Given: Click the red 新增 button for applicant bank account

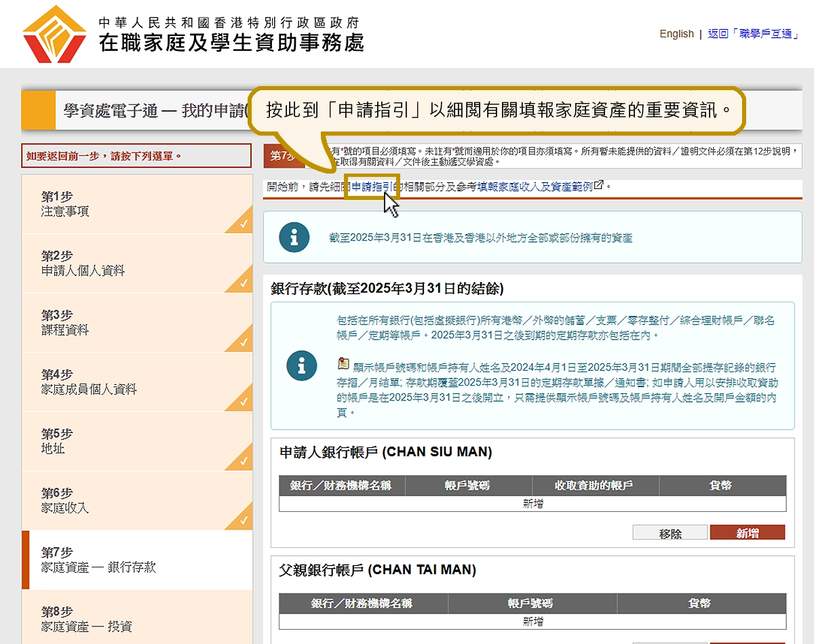Looking at the screenshot, I should click(x=748, y=532).
